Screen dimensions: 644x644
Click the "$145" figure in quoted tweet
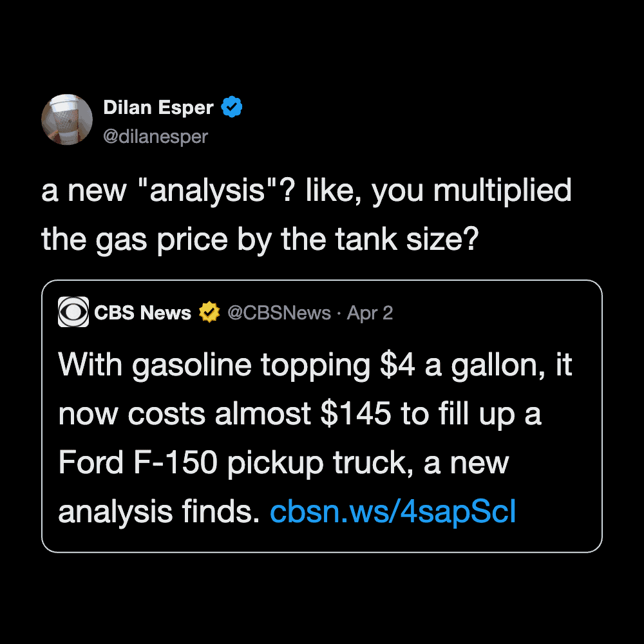click(355, 415)
